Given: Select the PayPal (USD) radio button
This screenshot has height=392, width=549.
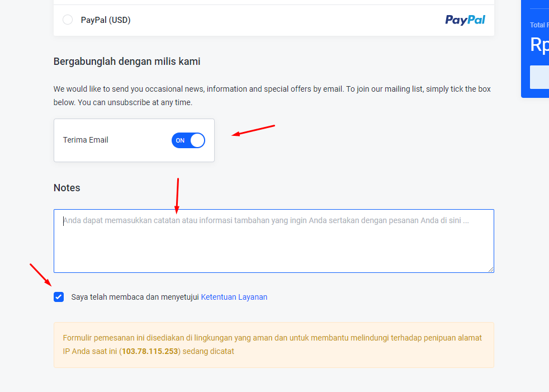Looking at the screenshot, I should click(x=68, y=20).
